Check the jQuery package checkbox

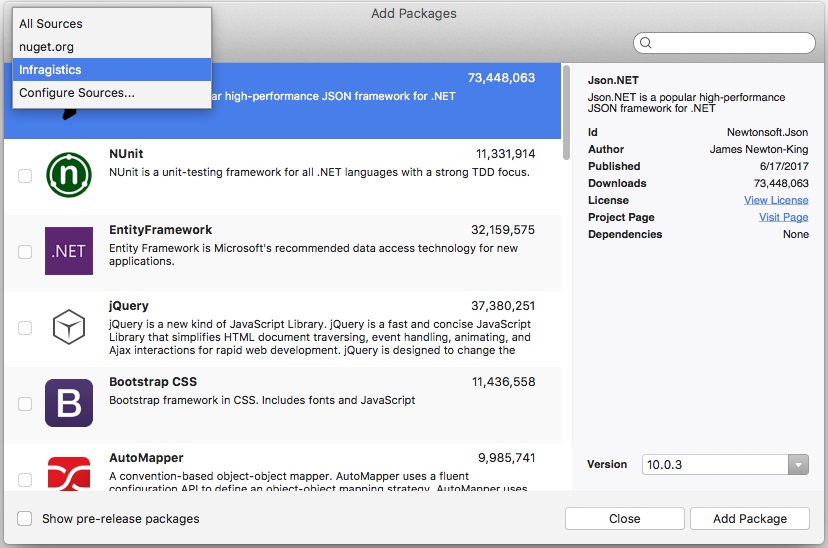tap(25, 328)
